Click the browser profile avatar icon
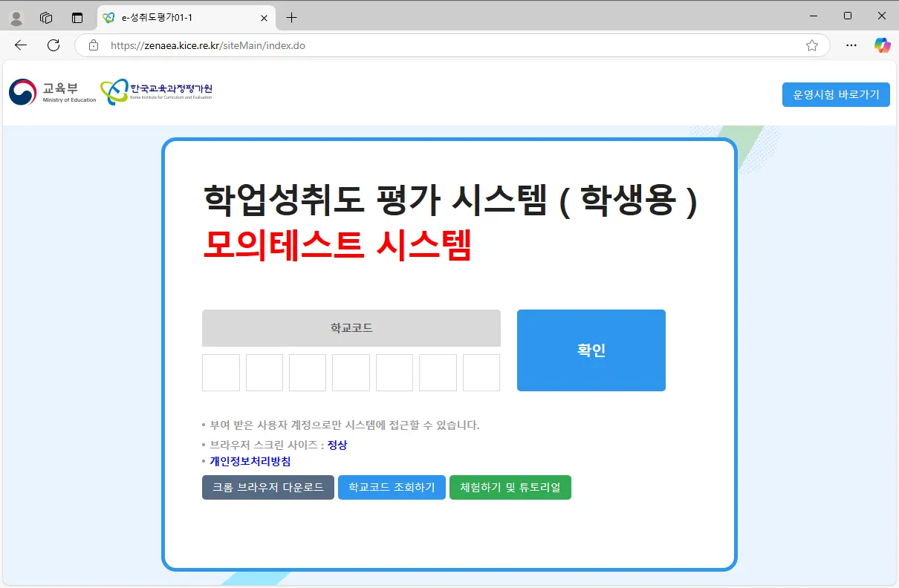The image size is (899, 588). [15, 16]
